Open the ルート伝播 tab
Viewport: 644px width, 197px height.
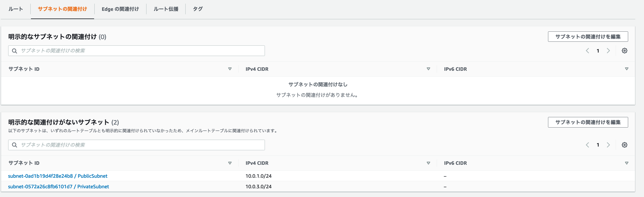click(x=166, y=9)
